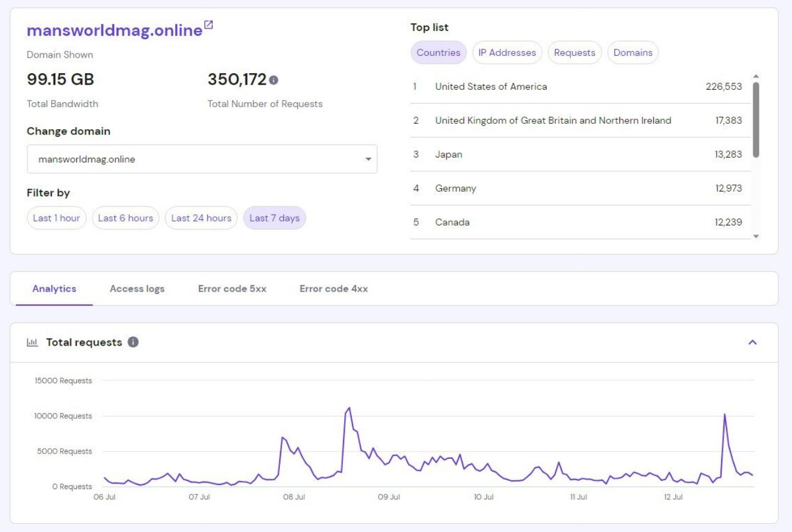The image size is (792, 532).
Task: Click the bar chart icon before Total requests
Action: [33, 343]
